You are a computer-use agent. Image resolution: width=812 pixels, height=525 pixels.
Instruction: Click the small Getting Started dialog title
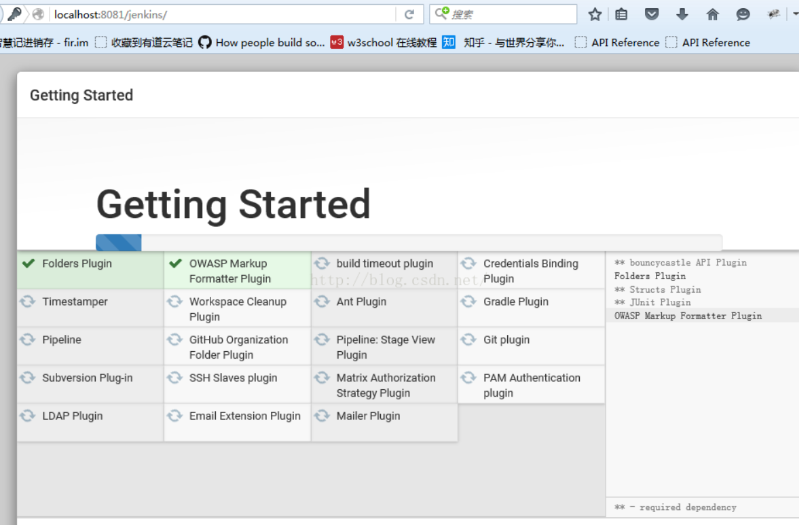81,95
